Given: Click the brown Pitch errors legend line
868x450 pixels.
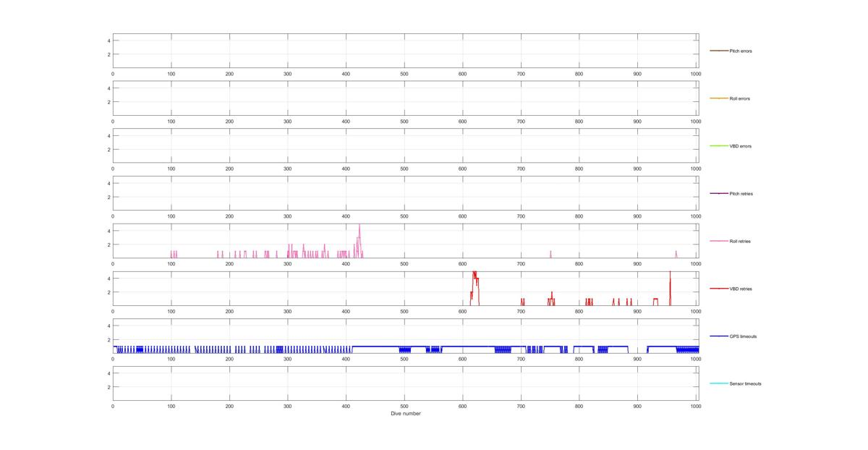Looking at the screenshot, I should tap(719, 51).
